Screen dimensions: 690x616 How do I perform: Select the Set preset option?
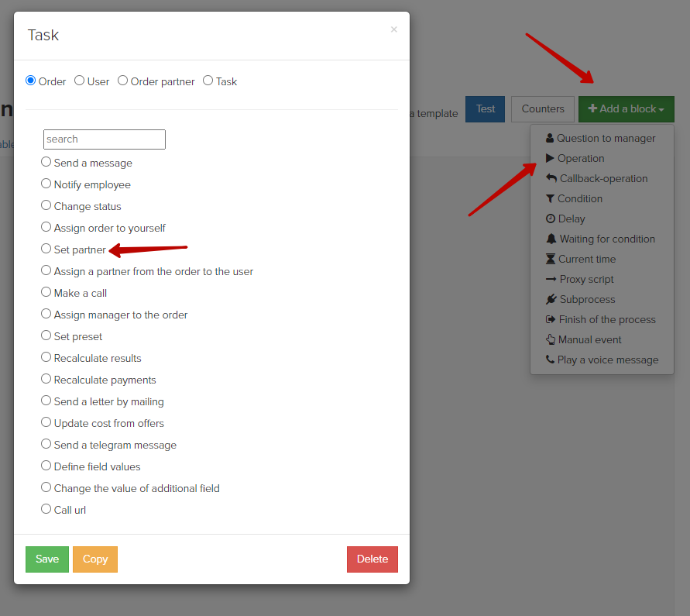click(x=46, y=336)
